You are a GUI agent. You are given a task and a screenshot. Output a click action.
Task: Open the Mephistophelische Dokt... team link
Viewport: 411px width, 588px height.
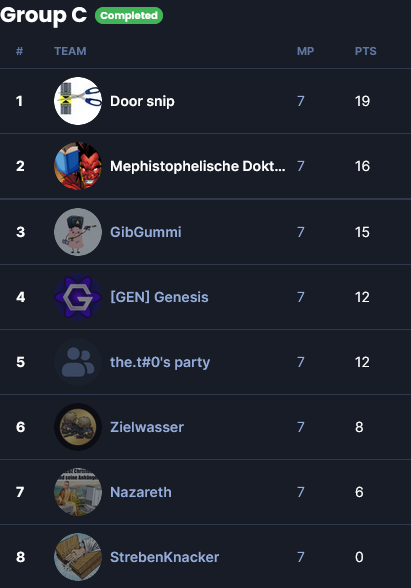pyautogui.click(x=198, y=166)
